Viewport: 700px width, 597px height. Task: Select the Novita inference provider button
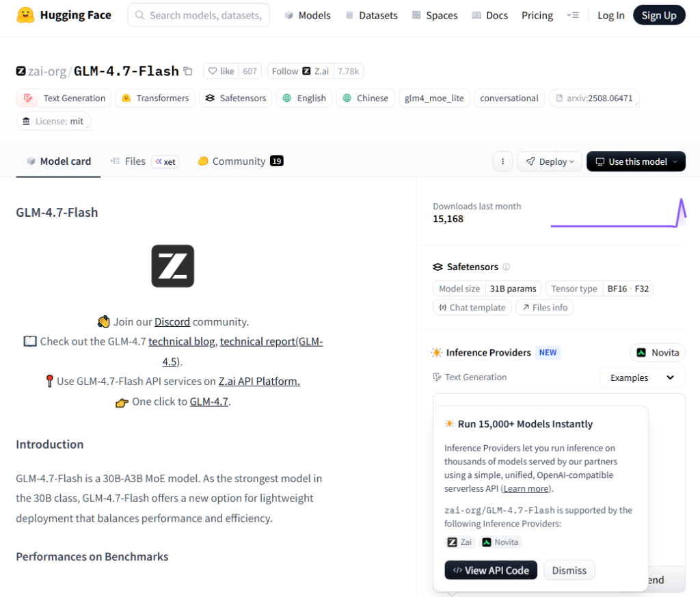click(658, 352)
